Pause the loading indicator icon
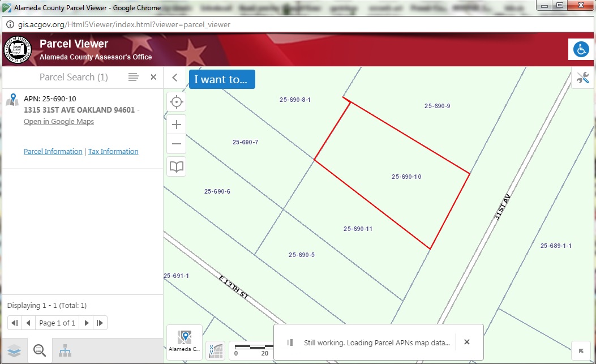The height and width of the screenshot is (364, 596). [x=290, y=342]
